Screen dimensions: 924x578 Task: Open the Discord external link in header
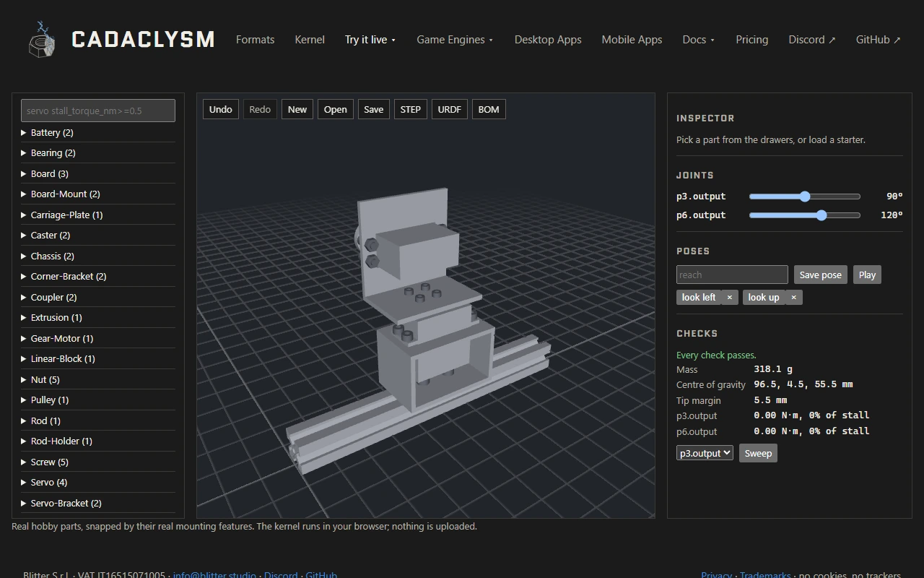pos(811,40)
